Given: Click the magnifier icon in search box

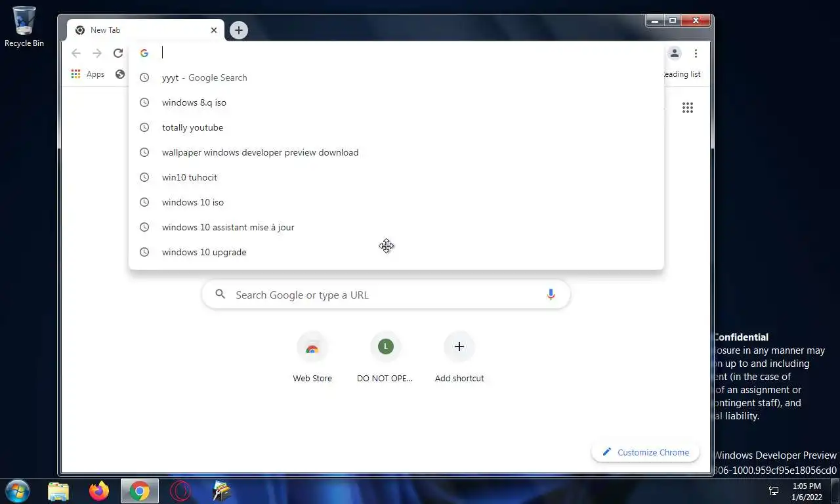Looking at the screenshot, I should point(220,295).
